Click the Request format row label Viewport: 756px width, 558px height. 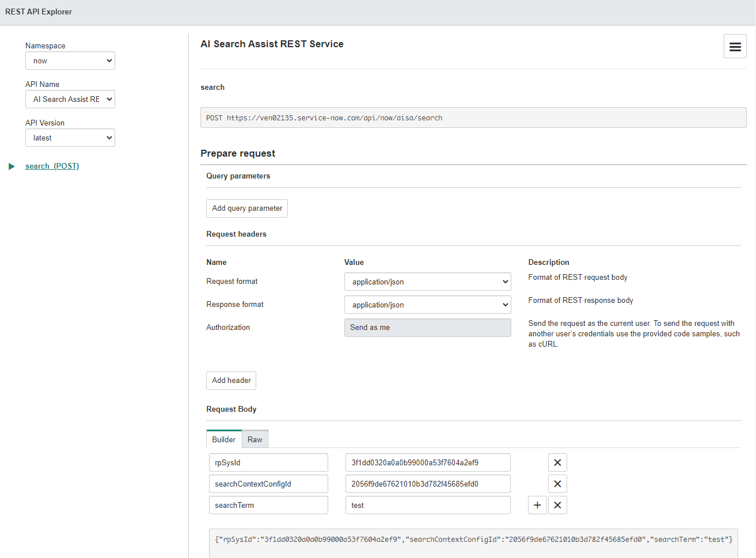232,282
